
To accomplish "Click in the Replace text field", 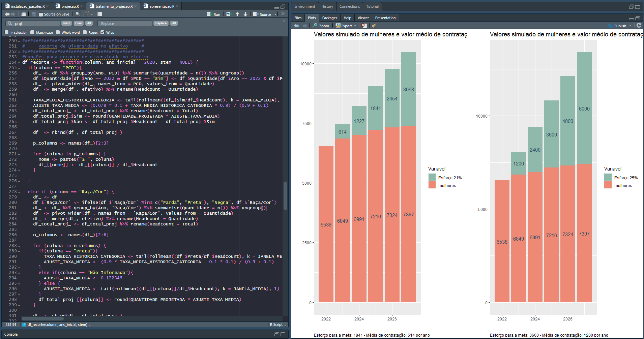I will pos(124,23).
